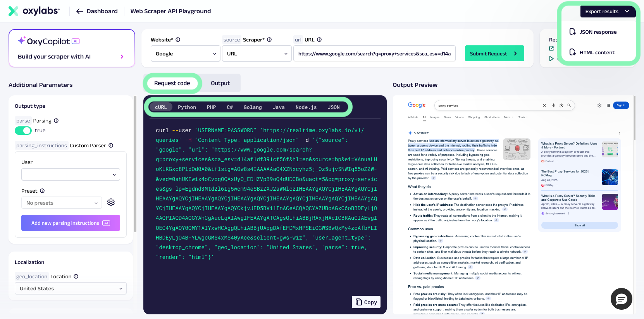Click the Oxylabs logo
Viewport: 644px width, 319px height.
34,11
